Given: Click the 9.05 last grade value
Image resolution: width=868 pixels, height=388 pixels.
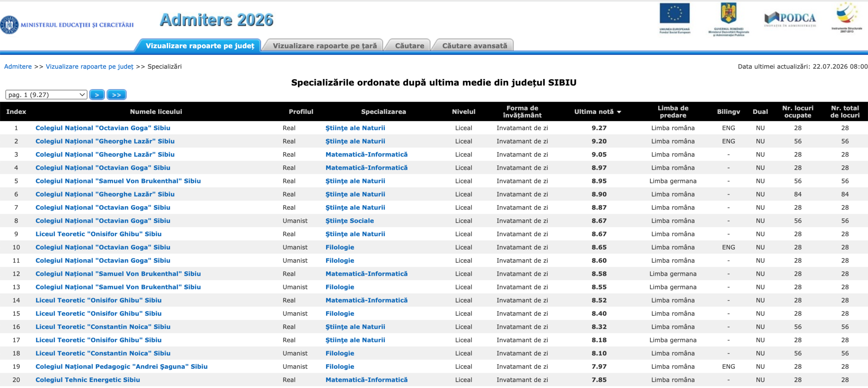Looking at the screenshot, I should [x=599, y=155].
